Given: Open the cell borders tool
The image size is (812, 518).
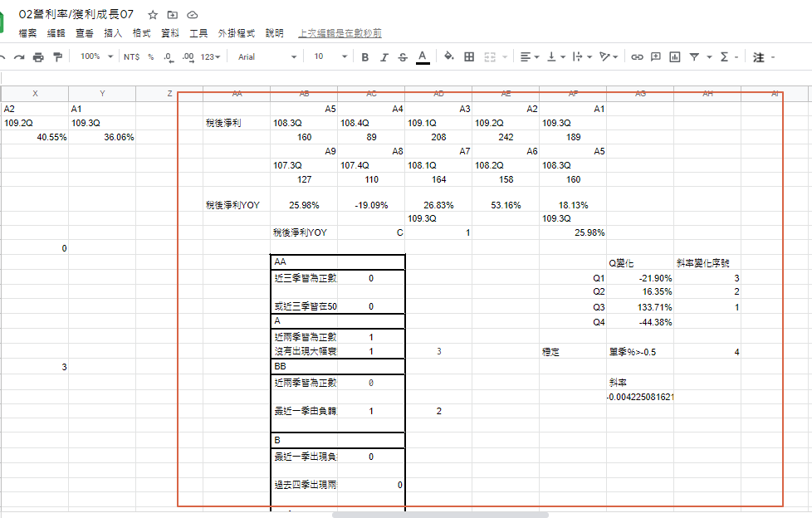Looking at the screenshot, I should 469,57.
